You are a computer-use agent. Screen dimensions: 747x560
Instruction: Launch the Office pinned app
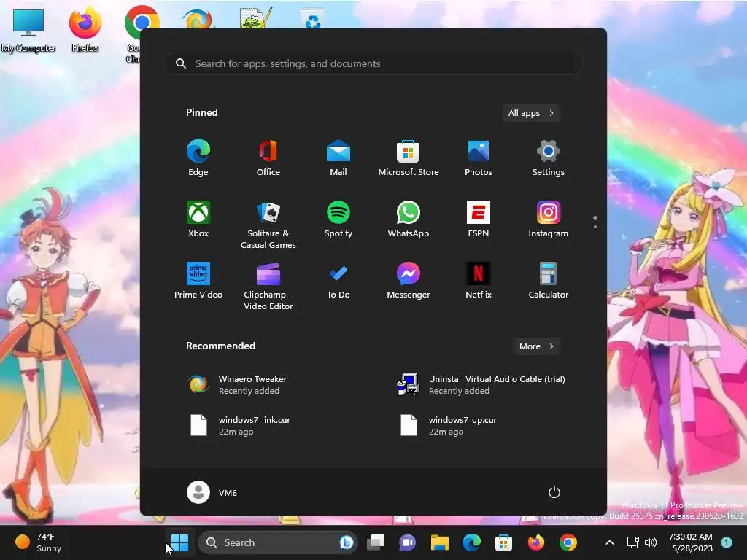[x=268, y=158]
